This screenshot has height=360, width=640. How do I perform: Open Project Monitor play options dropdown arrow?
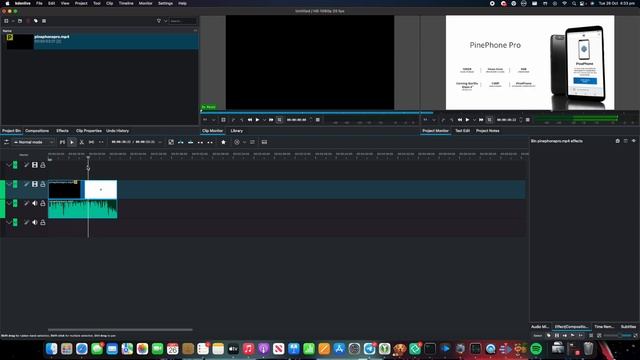pos(474,120)
